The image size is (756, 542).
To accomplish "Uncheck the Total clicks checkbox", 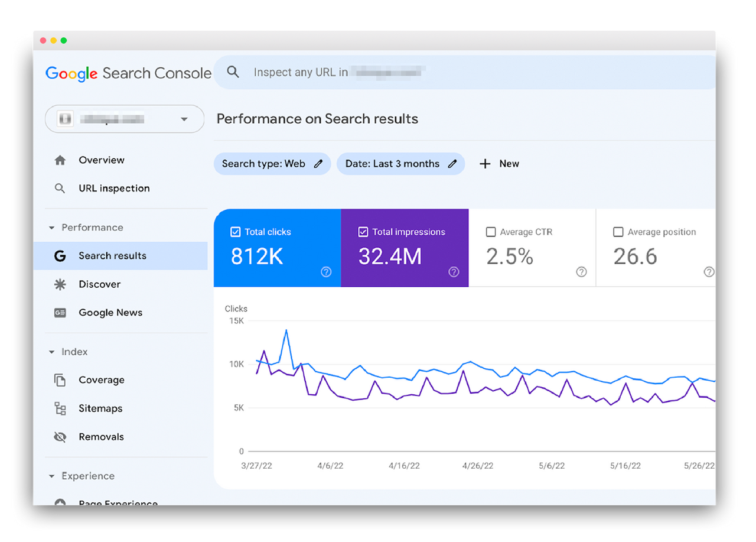I will 235,232.
